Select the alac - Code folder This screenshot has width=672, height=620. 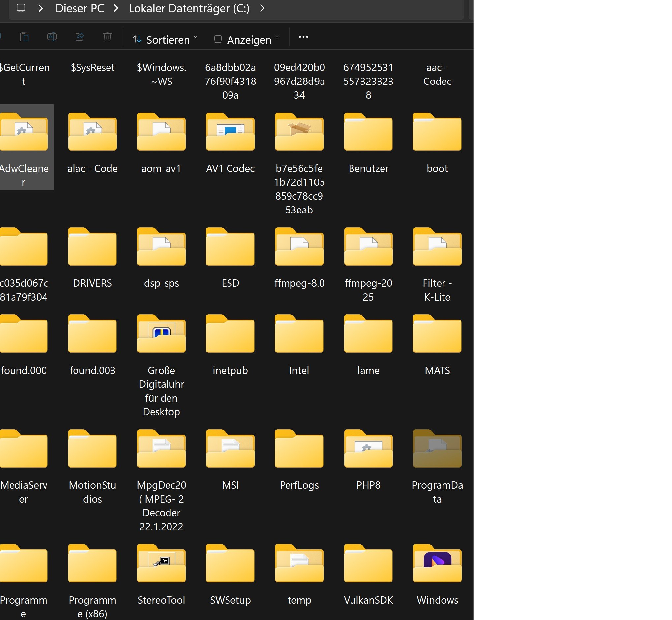pos(93,143)
